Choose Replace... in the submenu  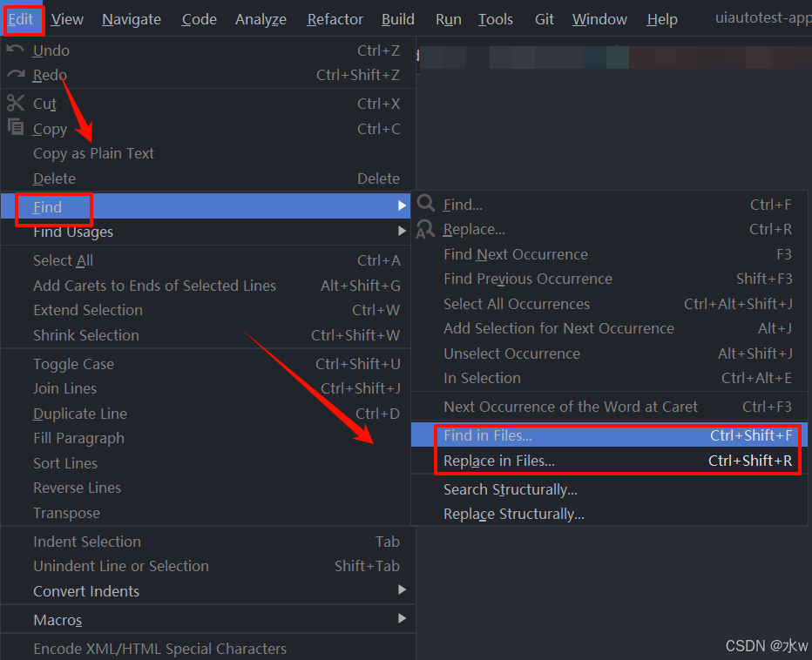(x=610, y=229)
